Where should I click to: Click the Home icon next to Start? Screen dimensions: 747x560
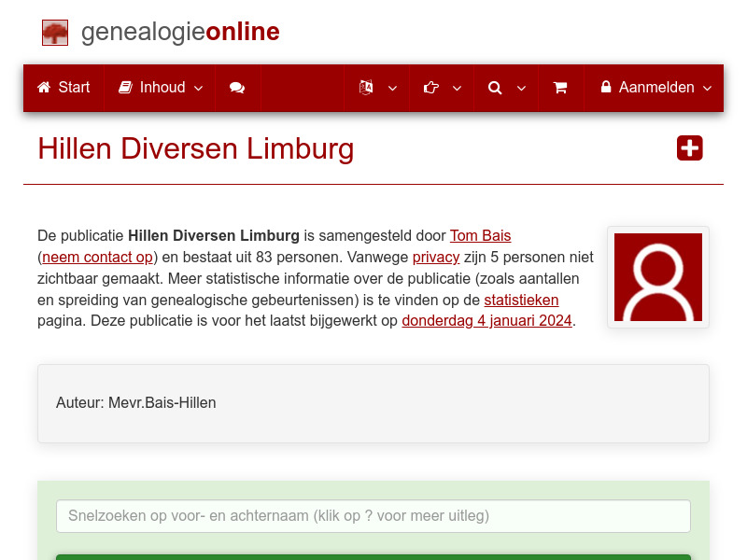click(42, 87)
